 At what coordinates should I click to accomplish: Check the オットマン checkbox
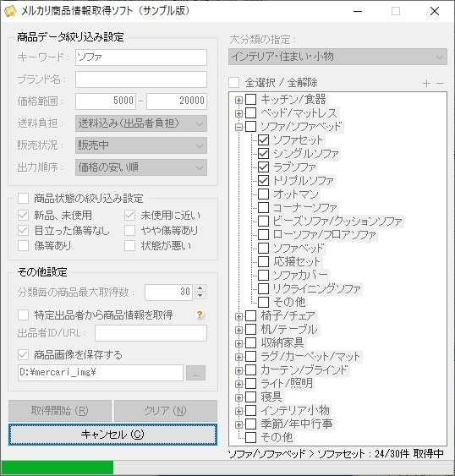(x=263, y=194)
